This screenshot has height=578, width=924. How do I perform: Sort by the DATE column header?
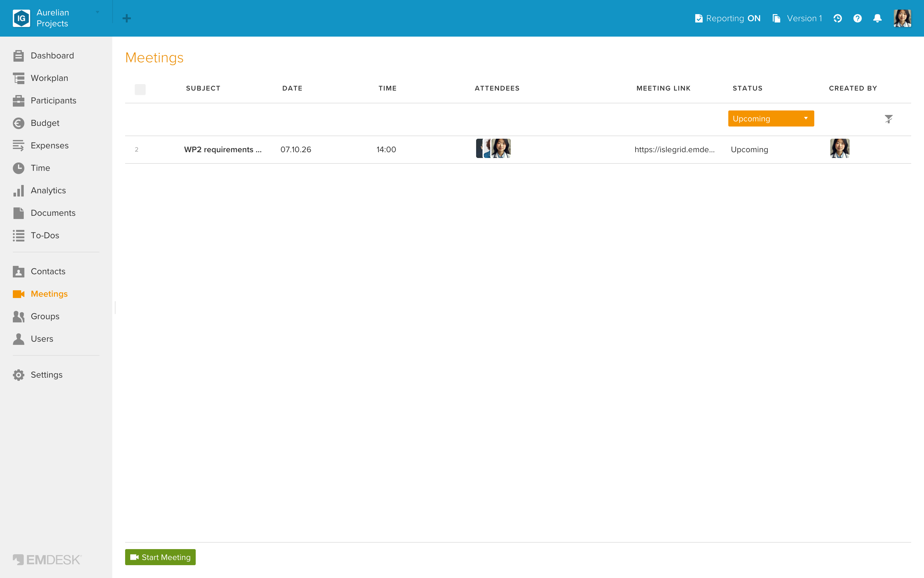tap(293, 88)
